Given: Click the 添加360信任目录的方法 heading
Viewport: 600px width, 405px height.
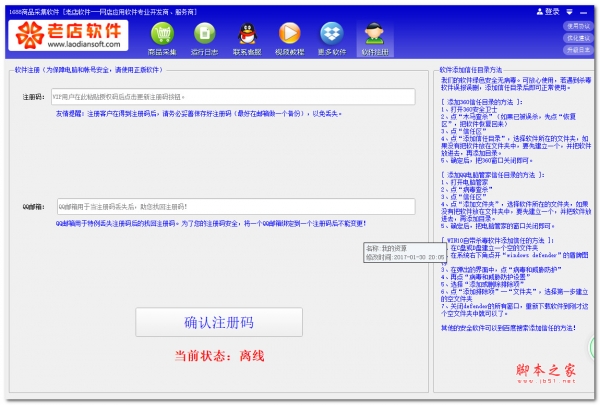Looking at the screenshot, I should pyautogui.click(x=481, y=102).
